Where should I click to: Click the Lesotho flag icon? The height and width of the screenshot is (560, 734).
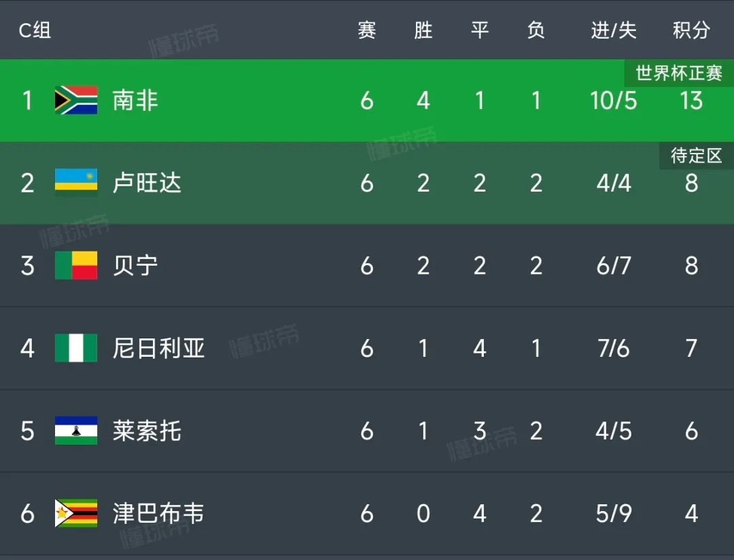[x=76, y=431]
